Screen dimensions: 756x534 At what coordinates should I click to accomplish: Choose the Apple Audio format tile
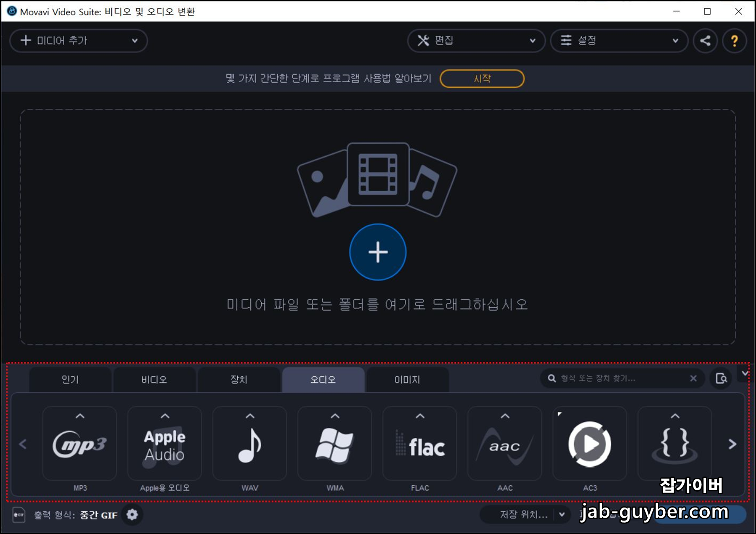(x=165, y=443)
